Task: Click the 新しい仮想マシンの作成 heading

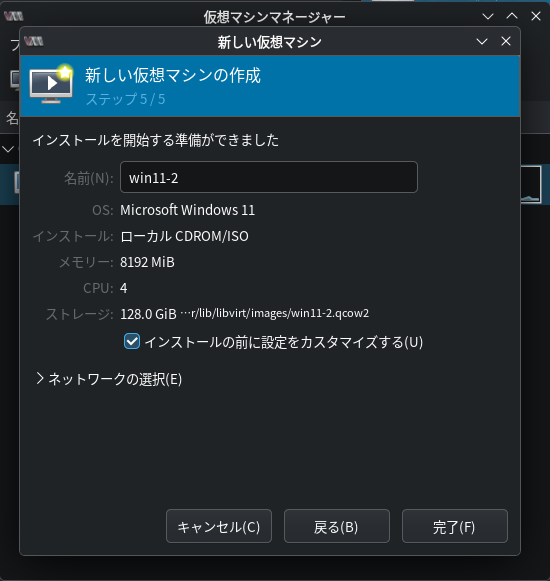Action: coord(173,75)
